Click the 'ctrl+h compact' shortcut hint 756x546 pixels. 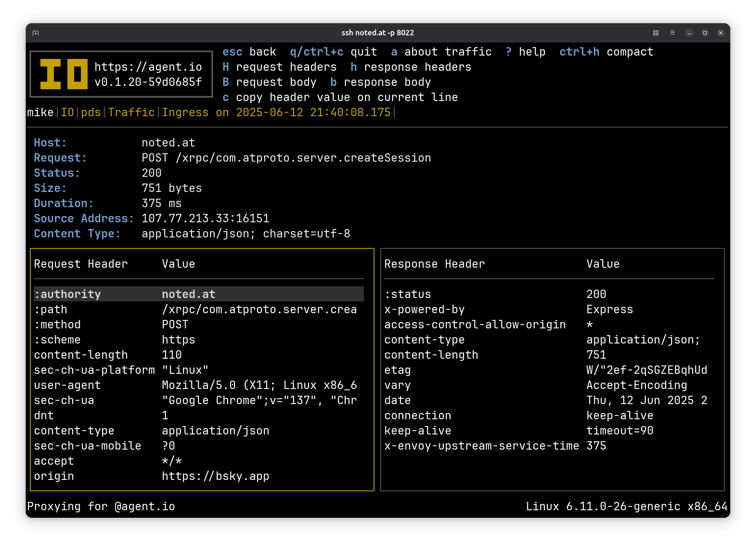click(x=606, y=52)
